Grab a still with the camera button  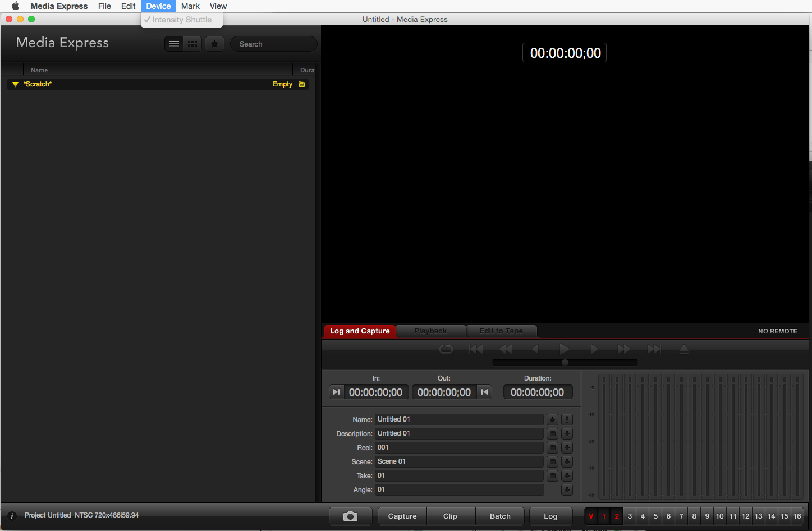click(350, 516)
